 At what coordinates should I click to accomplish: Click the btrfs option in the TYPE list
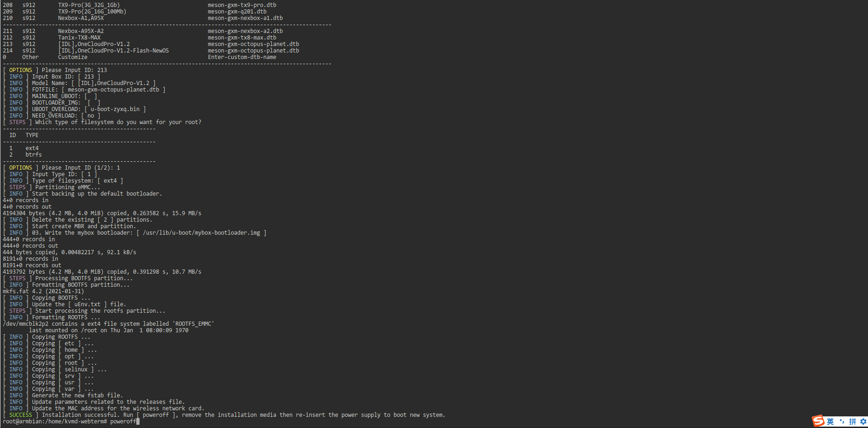tap(33, 155)
